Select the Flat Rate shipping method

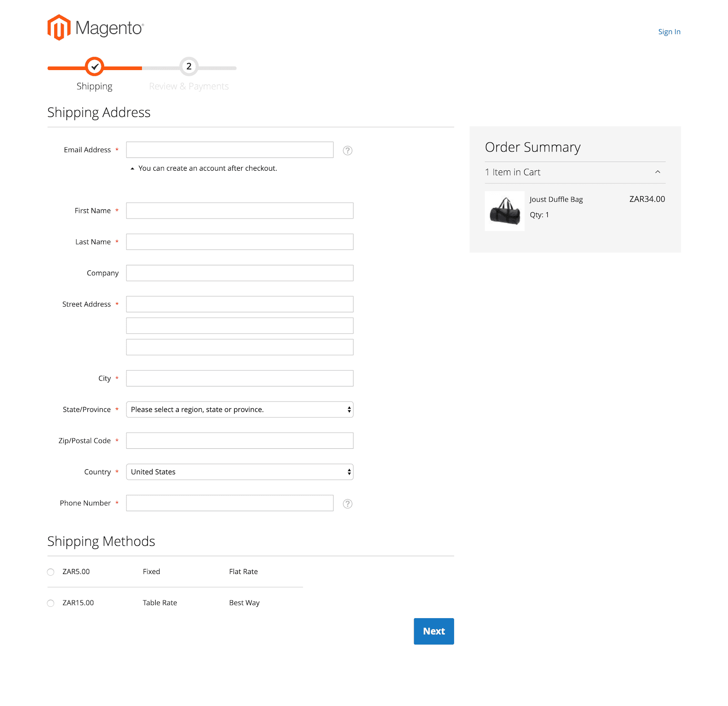[x=51, y=572]
